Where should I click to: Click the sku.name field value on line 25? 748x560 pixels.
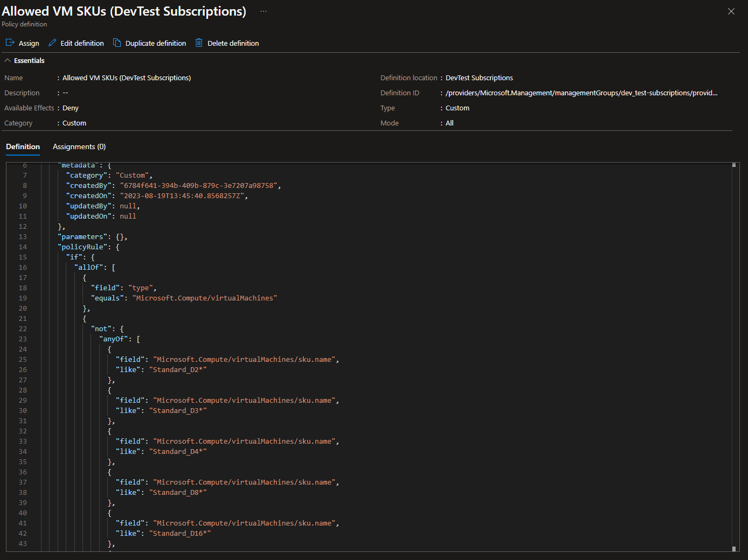click(x=244, y=359)
